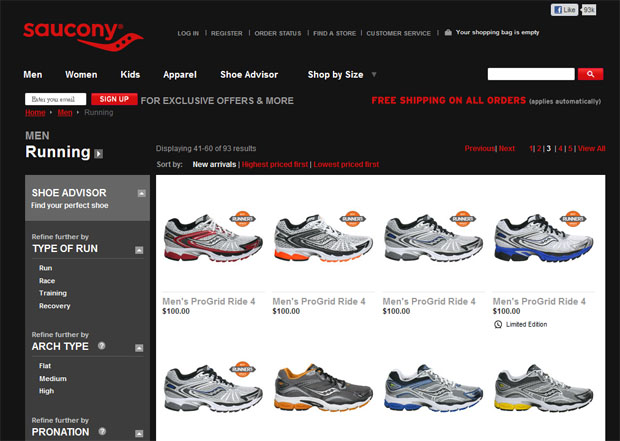
Task: Filter by Medium arch
Action: (x=53, y=379)
